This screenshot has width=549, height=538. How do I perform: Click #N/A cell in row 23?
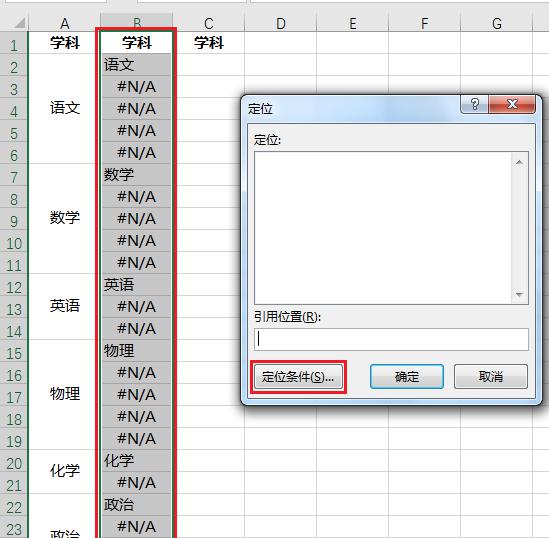point(137,527)
